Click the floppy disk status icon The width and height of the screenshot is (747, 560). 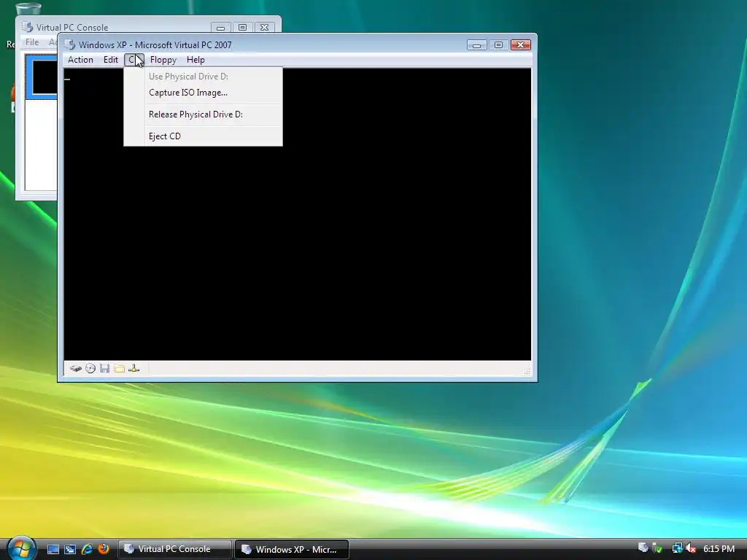105,368
